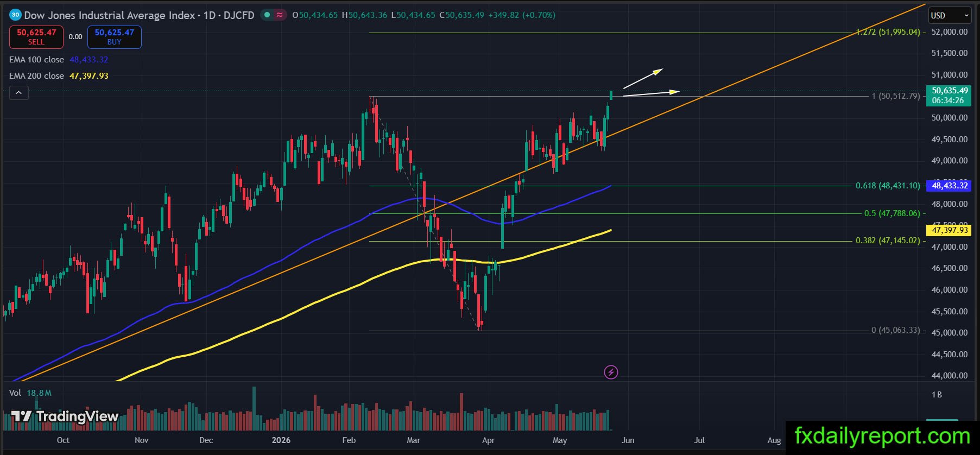This screenshot has width=980, height=455.
Task: Click the high value H50,643.36
Action: coord(364,15)
